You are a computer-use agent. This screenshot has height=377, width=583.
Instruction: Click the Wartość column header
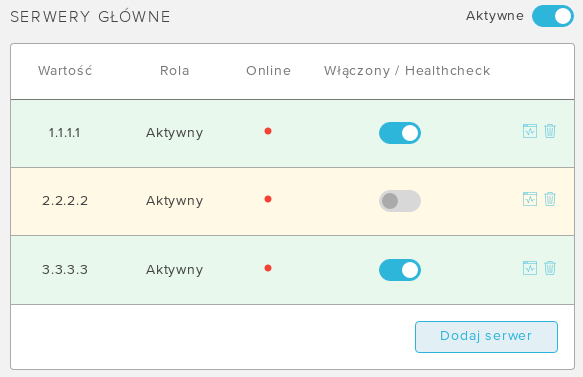point(65,71)
